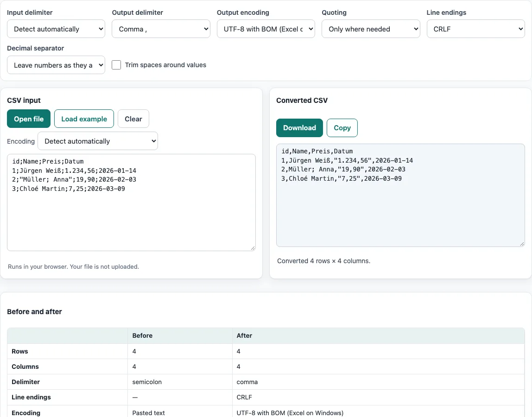Enable Trim spaces around values checkbox
This screenshot has width=532, height=417.
(x=116, y=65)
